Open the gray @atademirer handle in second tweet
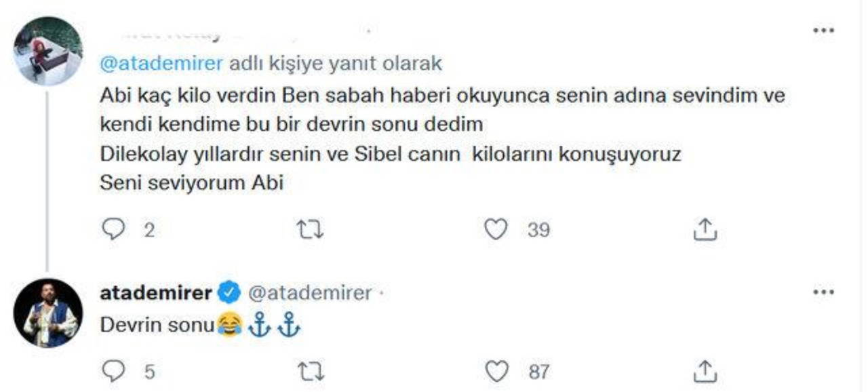This screenshot has width=868, height=392. tap(310, 293)
